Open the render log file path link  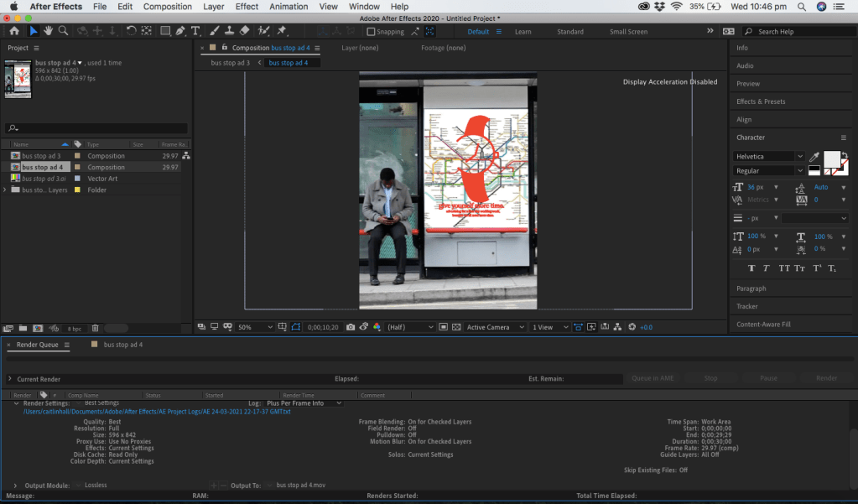(156, 412)
